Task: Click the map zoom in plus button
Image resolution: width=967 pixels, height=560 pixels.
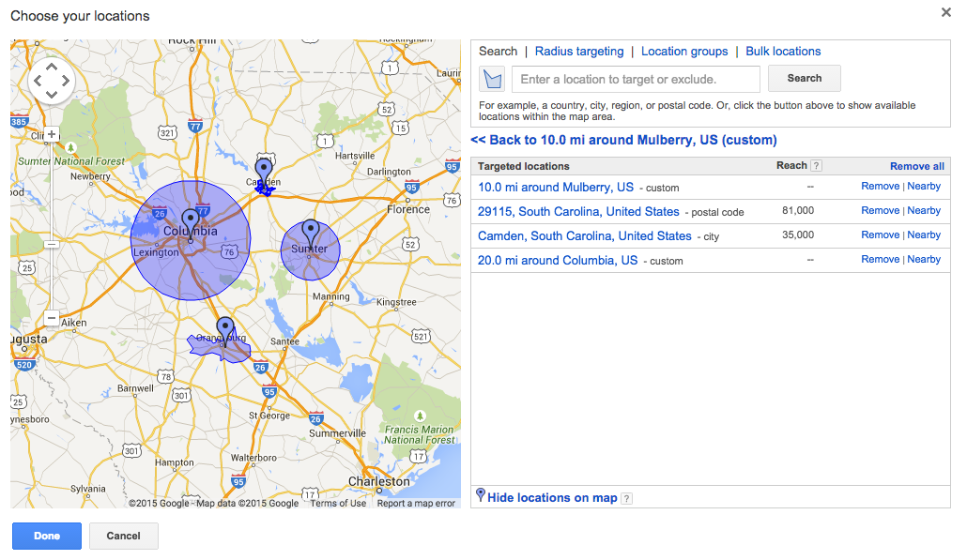Action: (52, 134)
